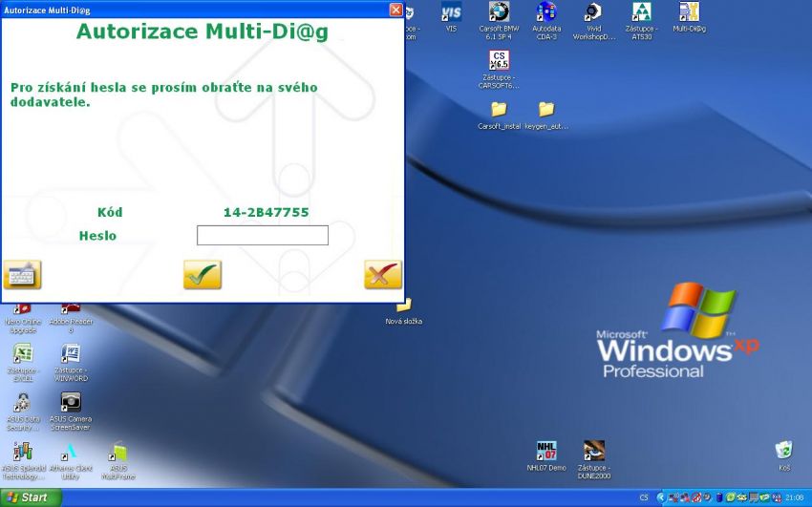The width and height of the screenshot is (812, 507).
Task: Expand hidden system tray icons arrow
Action: (x=660, y=497)
